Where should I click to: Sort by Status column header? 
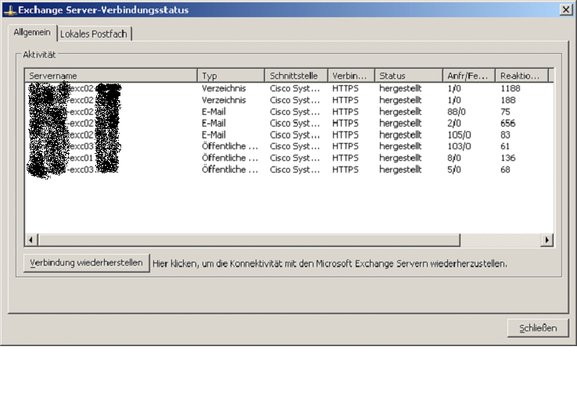coord(408,75)
